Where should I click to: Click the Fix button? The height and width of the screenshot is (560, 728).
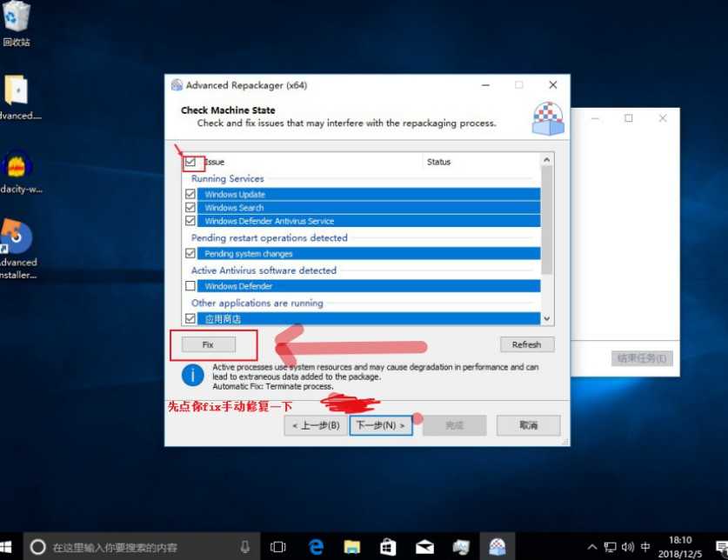[208, 344]
